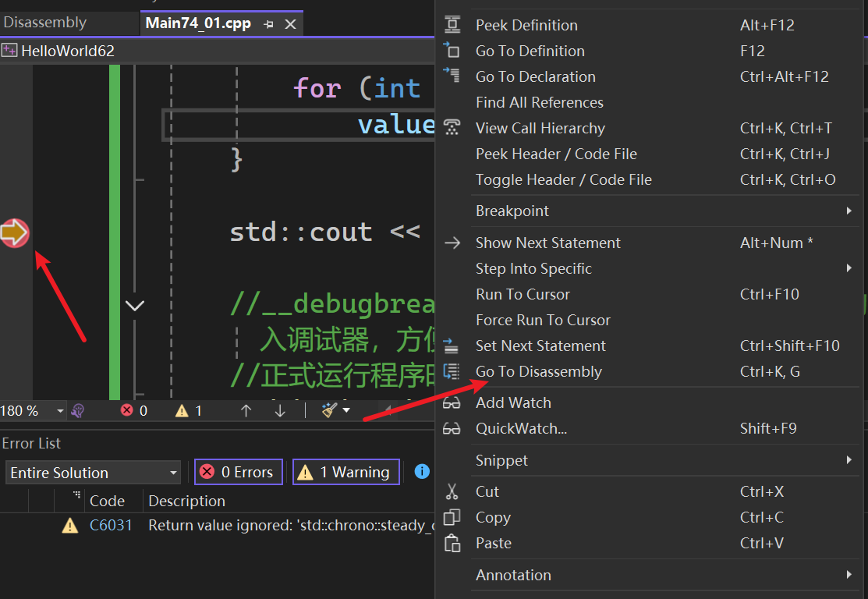Screen dimensions: 868x599
Task: Toggle the 0 Errors filter
Action: pos(238,472)
